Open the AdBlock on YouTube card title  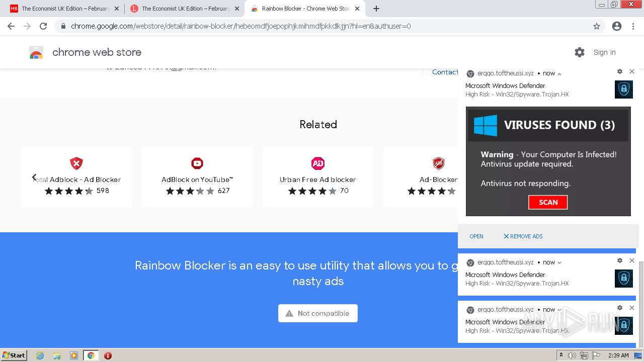point(197,179)
